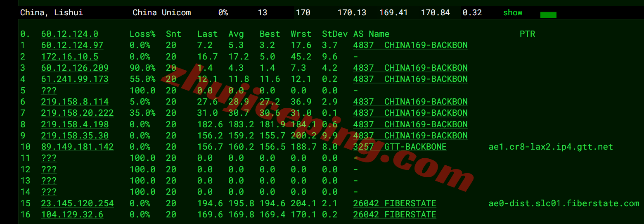Click the 'China Unicom' provider text
This screenshot has height=224, width=644.
click(x=162, y=13)
